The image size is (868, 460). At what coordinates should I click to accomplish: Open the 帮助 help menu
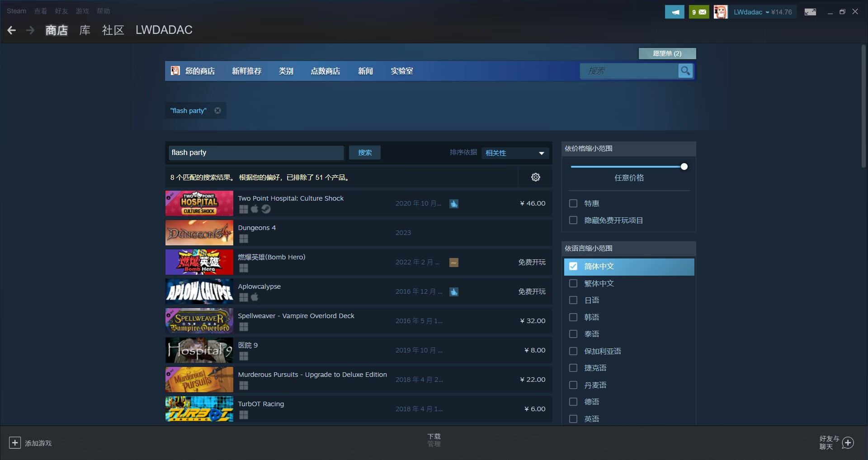[x=104, y=11]
